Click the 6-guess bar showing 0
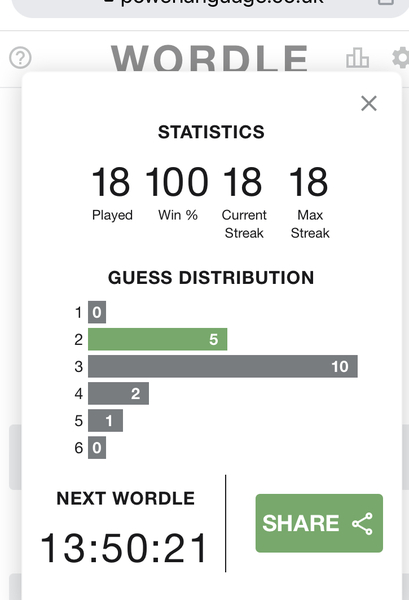This screenshot has height=600, width=409. 97,448
